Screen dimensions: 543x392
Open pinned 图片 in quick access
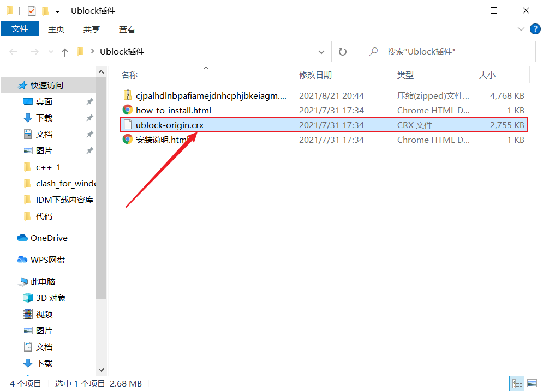tap(44, 151)
